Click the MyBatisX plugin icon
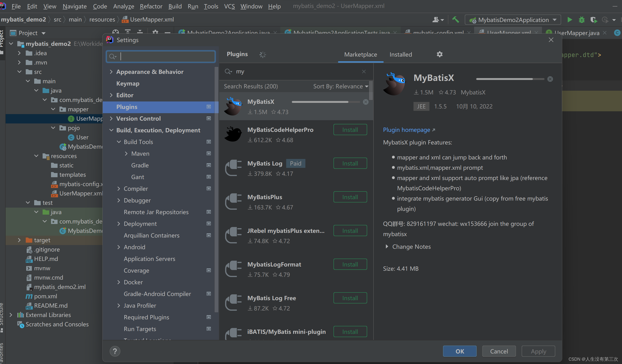This screenshot has width=622, height=364. (x=234, y=107)
